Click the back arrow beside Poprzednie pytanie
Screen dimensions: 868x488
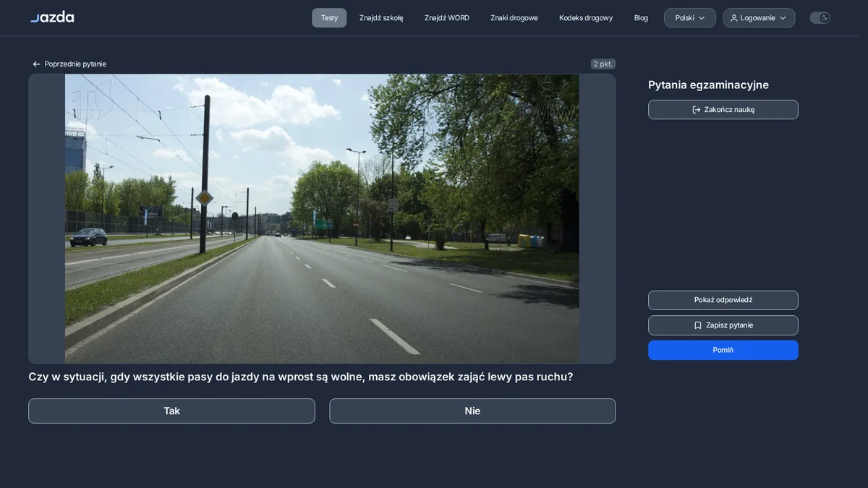36,64
